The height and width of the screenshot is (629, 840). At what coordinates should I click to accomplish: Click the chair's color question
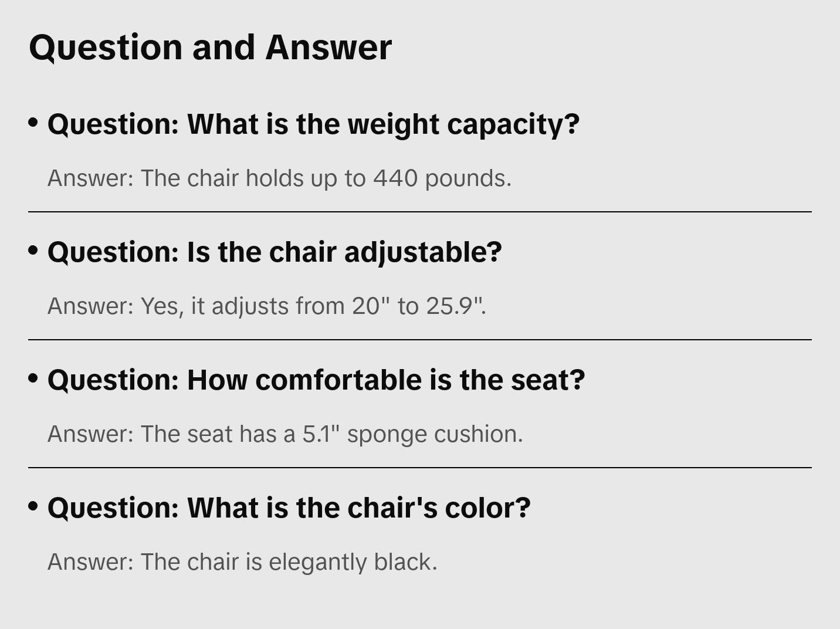click(x=289, y=508)
